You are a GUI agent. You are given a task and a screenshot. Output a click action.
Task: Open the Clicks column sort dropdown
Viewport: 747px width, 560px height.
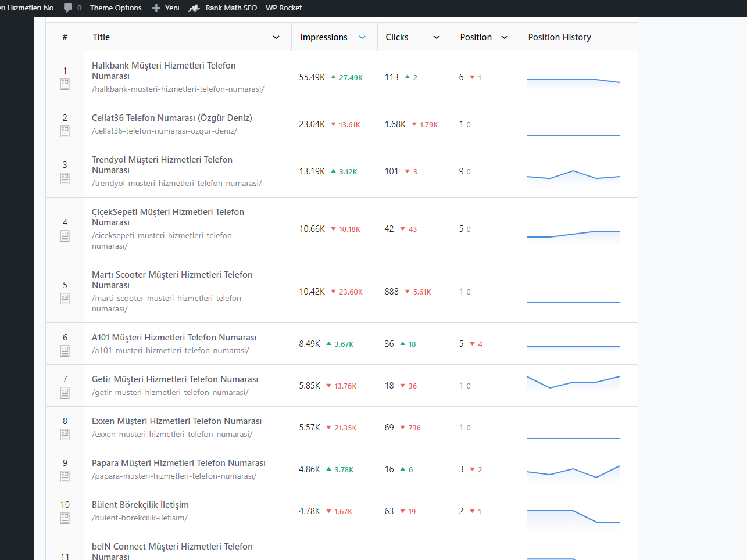tap(437, 37)
